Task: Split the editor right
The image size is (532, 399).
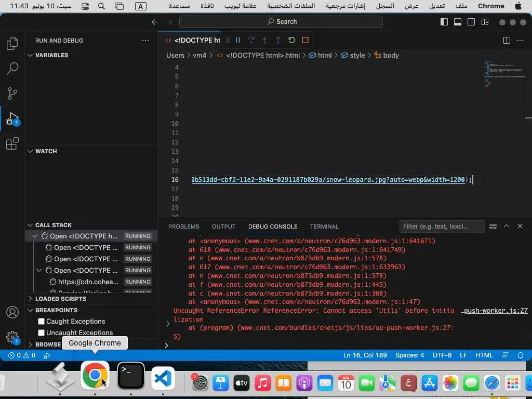Action: click(x=507, y=41)
